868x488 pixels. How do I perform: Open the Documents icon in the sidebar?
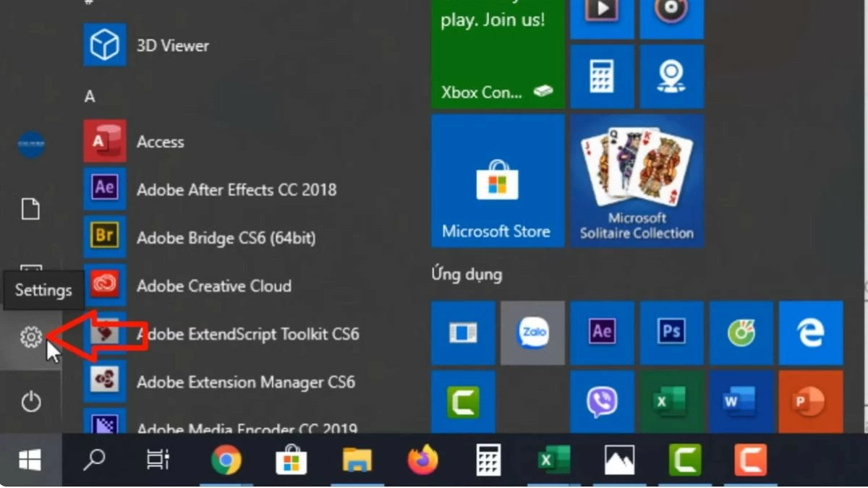pos(30,210)
